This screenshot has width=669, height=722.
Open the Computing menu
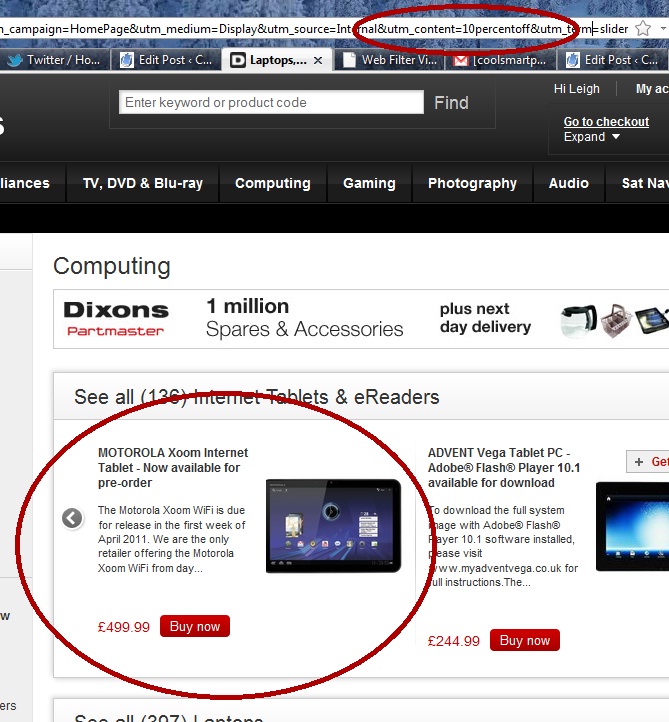[x=273, y=183]
